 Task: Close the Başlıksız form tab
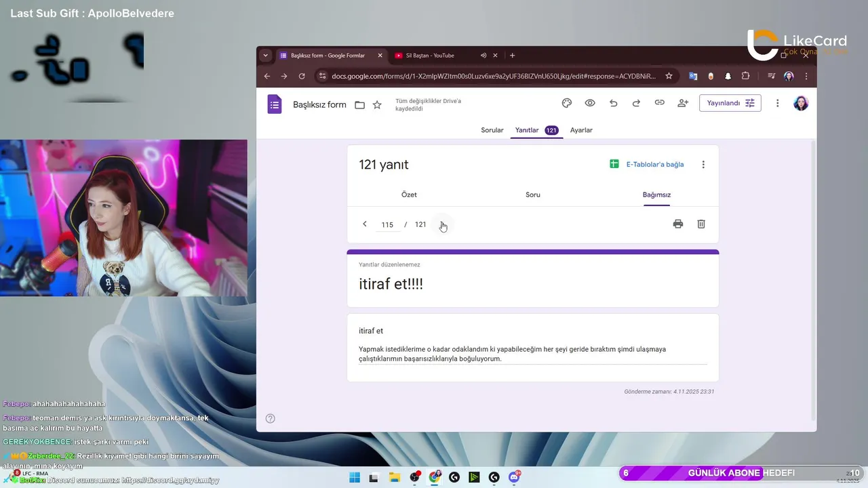click(380, 56)
